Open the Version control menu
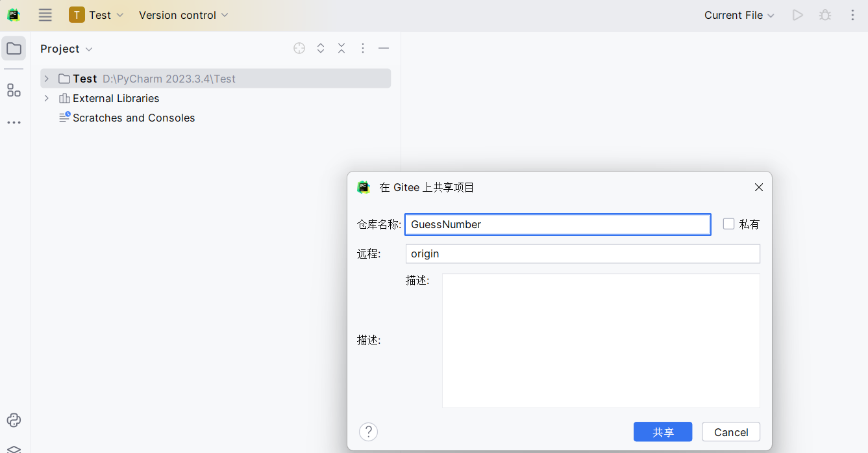The image size is (868, 453). pyautogui.click(x=184, y=15)
